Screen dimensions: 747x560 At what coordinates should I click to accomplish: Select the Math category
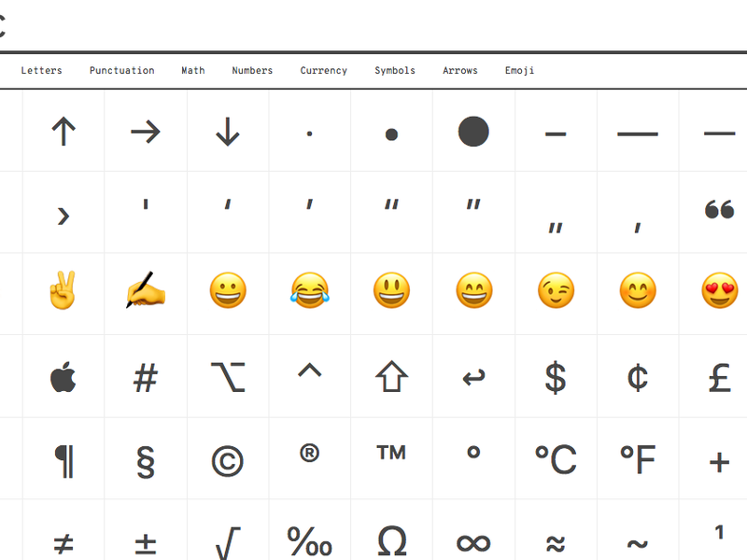[x=193, y=71]
